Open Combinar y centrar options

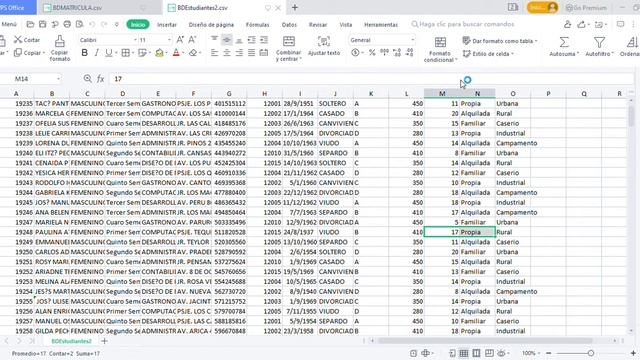(289, 48)
